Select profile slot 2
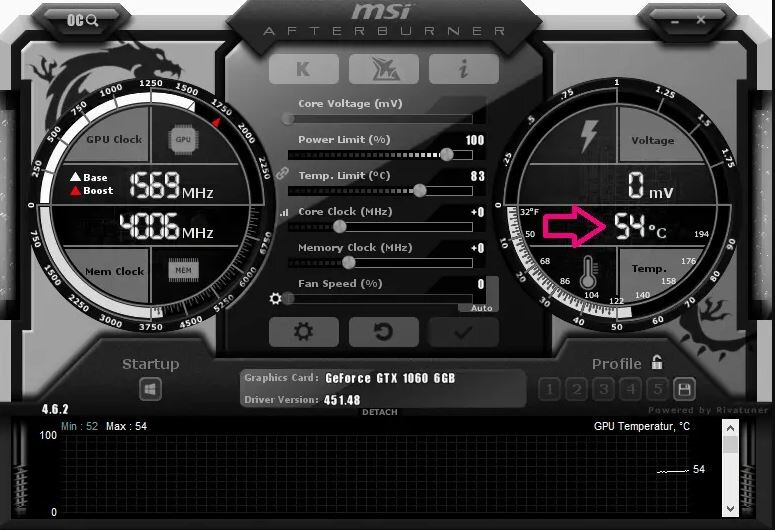Image resolution: width=775 pixels, height=530 pixels. [x=576, y=390]
